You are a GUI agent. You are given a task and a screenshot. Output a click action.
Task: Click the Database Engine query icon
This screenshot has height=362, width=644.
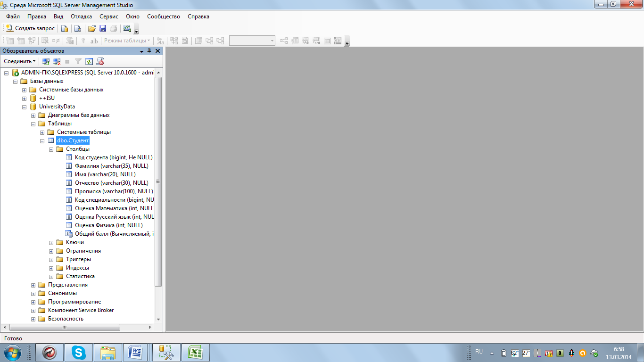tap(65, 28)
